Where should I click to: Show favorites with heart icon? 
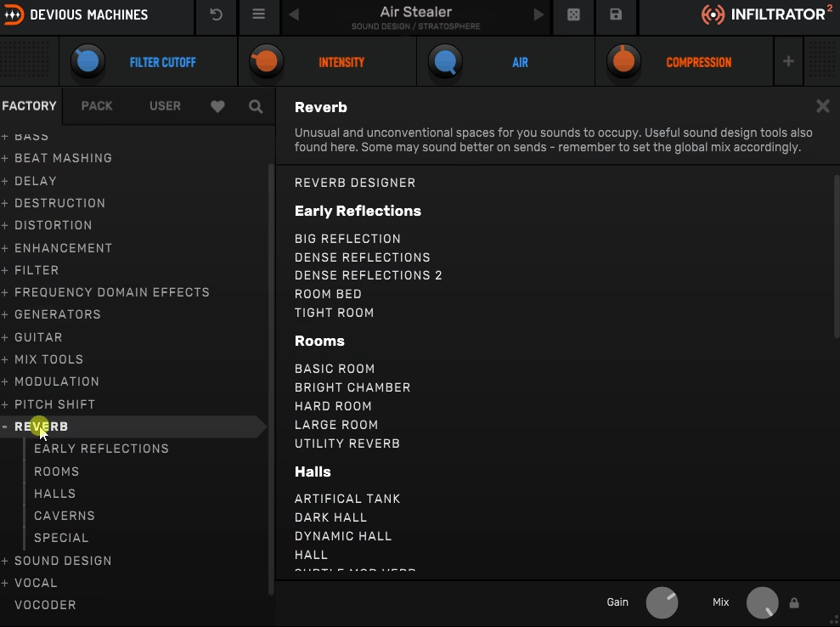coord(217,106)
